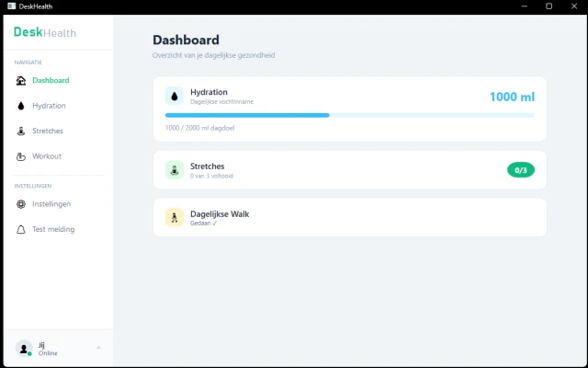
Task: Go to the Hydration page label
Action: [49, 106]
